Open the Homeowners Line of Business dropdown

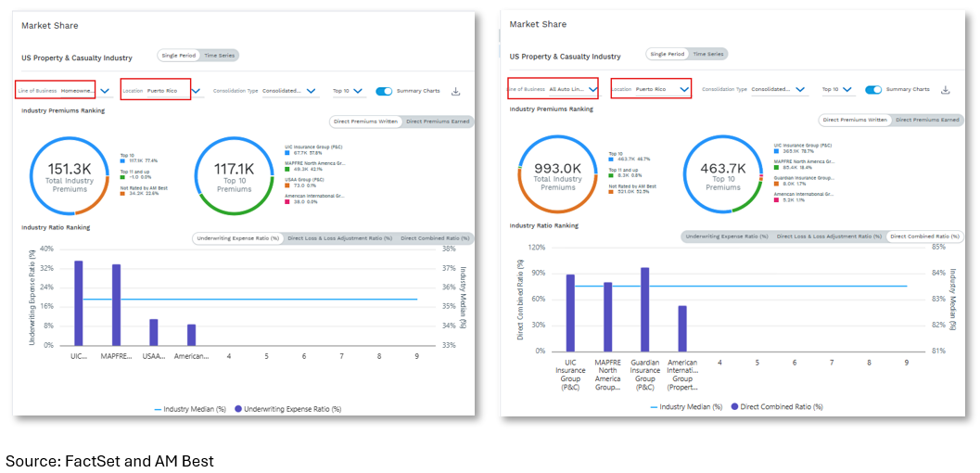coord(105,91)
